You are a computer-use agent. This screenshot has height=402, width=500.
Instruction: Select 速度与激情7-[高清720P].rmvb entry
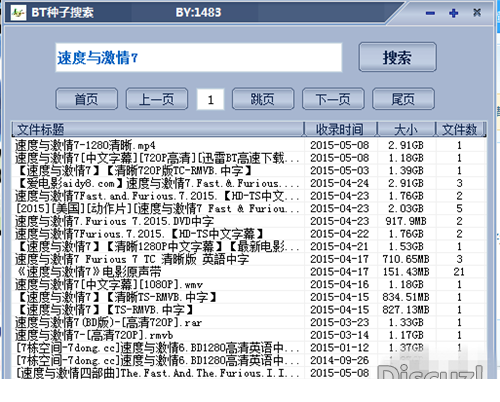[x=248, y=335]
